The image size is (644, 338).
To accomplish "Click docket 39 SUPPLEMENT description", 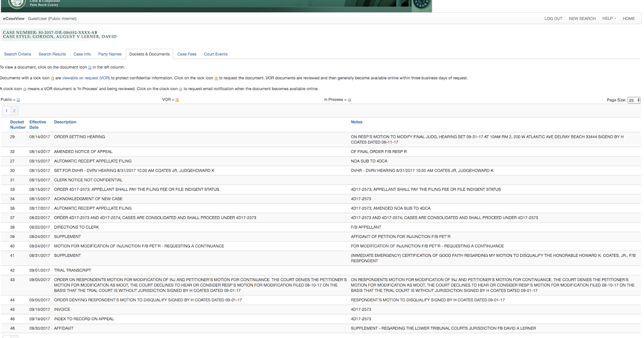I will pyautogui.click(x=68, y=237).
